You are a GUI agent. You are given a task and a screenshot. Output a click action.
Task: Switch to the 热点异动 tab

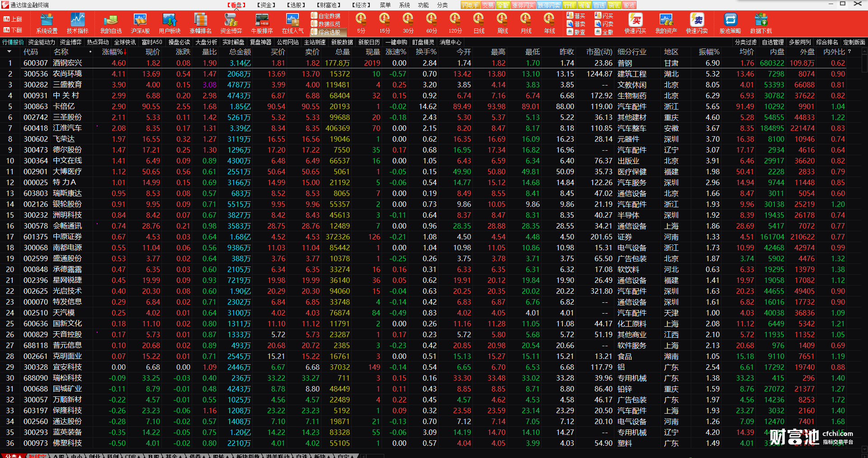click(98, 42)
